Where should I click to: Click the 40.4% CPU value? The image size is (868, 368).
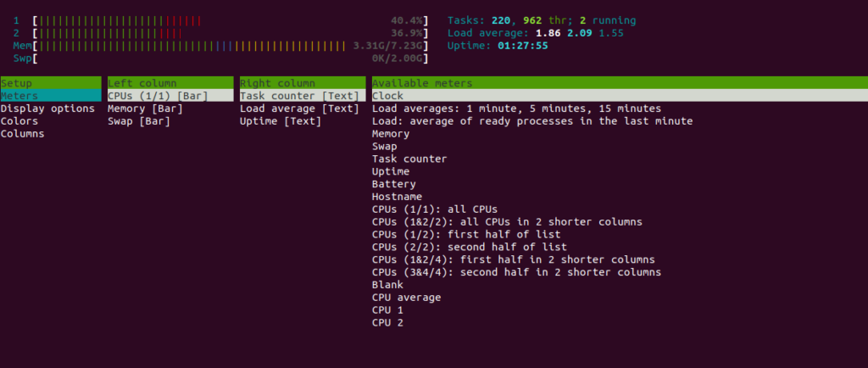(407, 20)
